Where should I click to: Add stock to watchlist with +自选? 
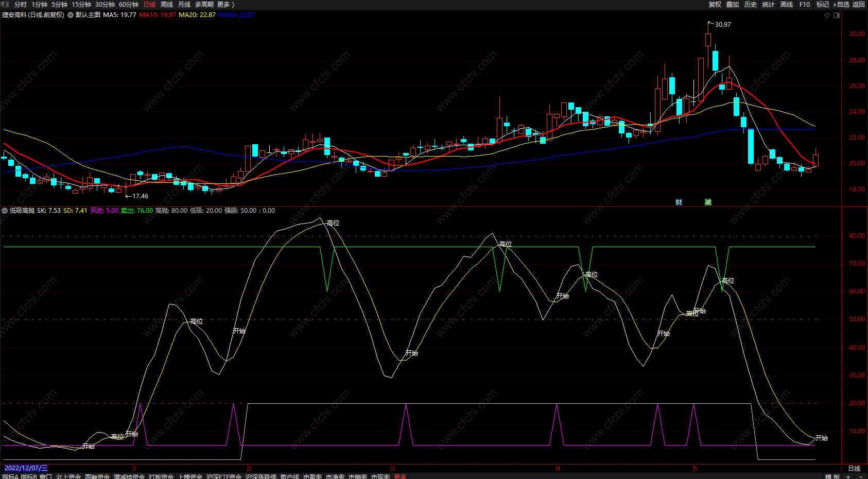pyautogui.click(x=841, y=5)
